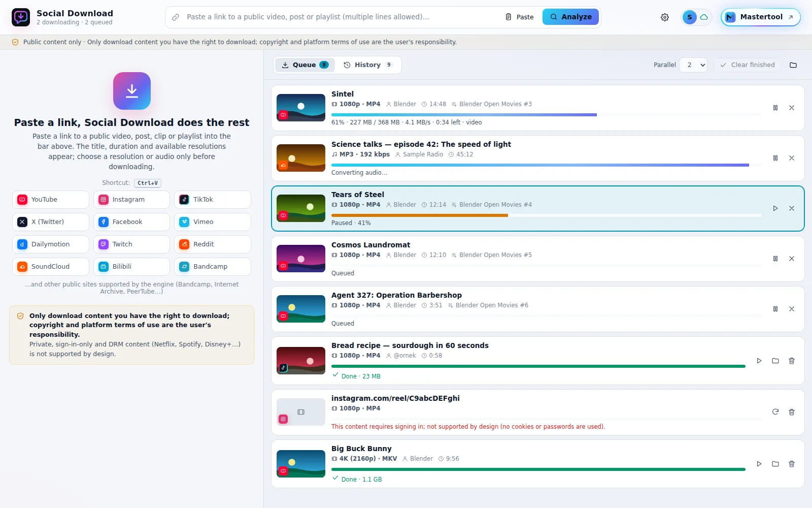The image size is (812, 508).
Task: Click the Sintel progress bar
Action: [x=546, y=115]
